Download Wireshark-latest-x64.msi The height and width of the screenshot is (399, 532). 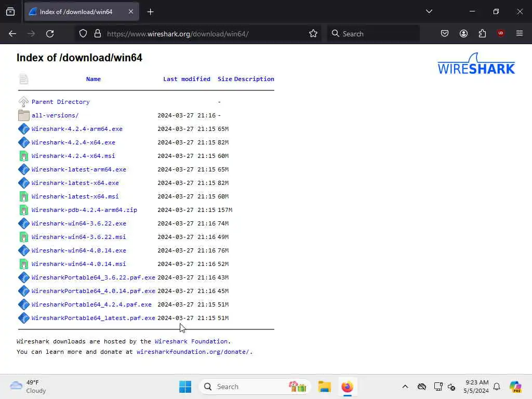[75, 196]
